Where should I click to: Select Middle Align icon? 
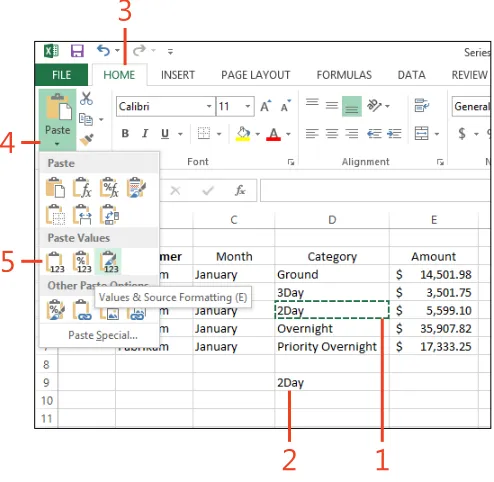tap(332, 106)
